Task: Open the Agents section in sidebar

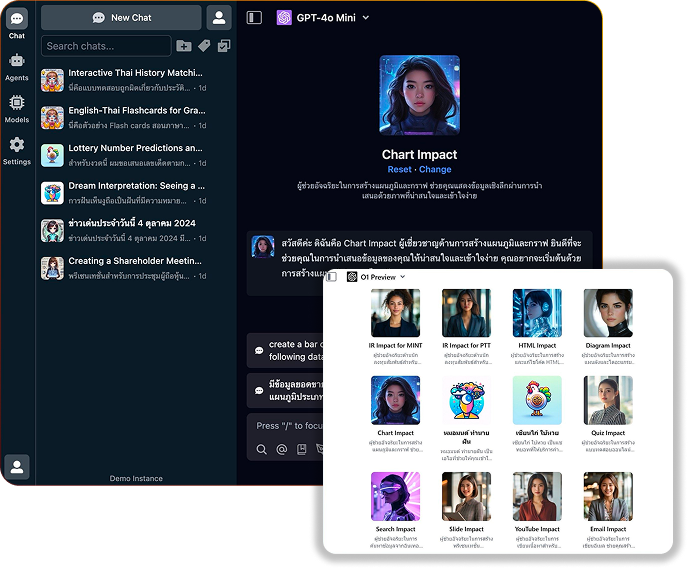Action: point(17,66)
